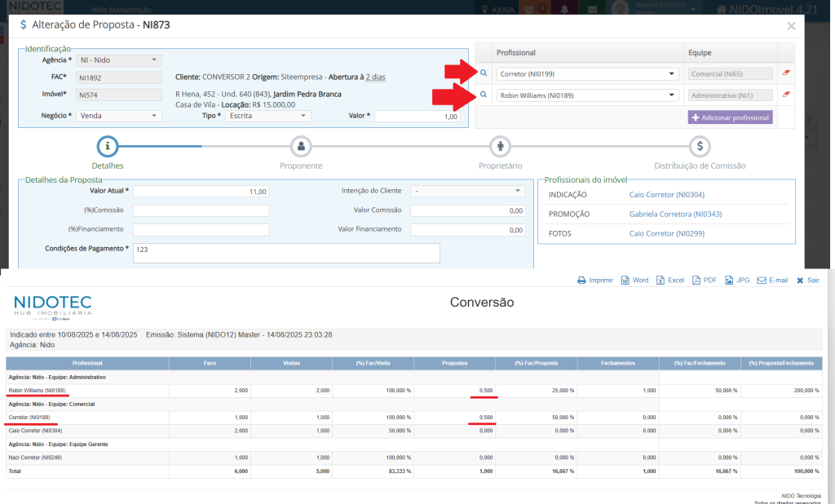
Task: Export the Conversão report as PDF
Action: pyautogui.click(x=705, y=280)
